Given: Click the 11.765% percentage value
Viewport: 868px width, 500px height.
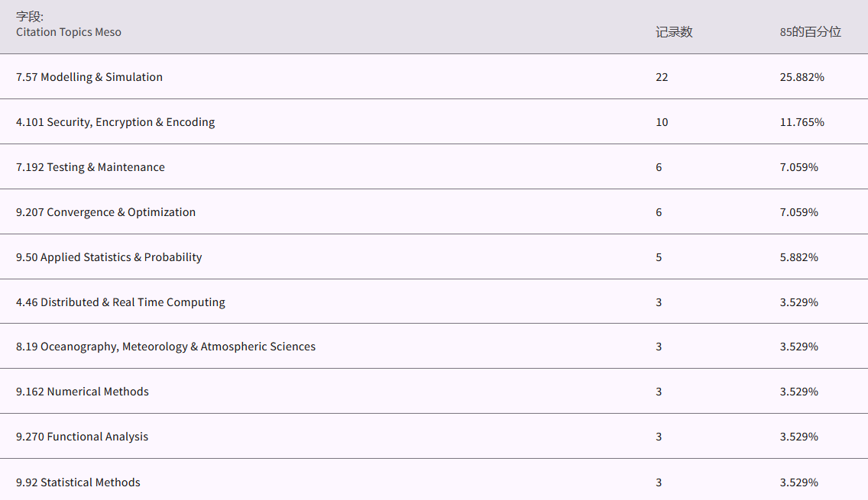Looking at the screenshot, I should point(802,122).
